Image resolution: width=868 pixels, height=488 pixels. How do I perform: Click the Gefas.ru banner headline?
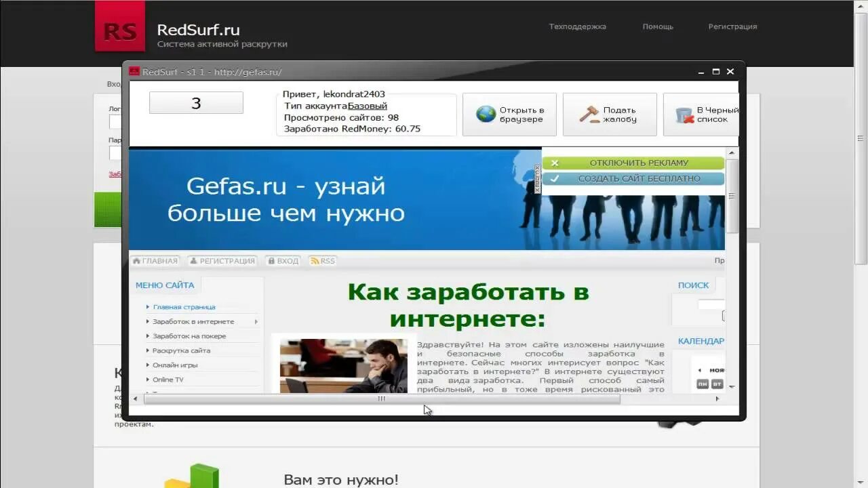285,199
